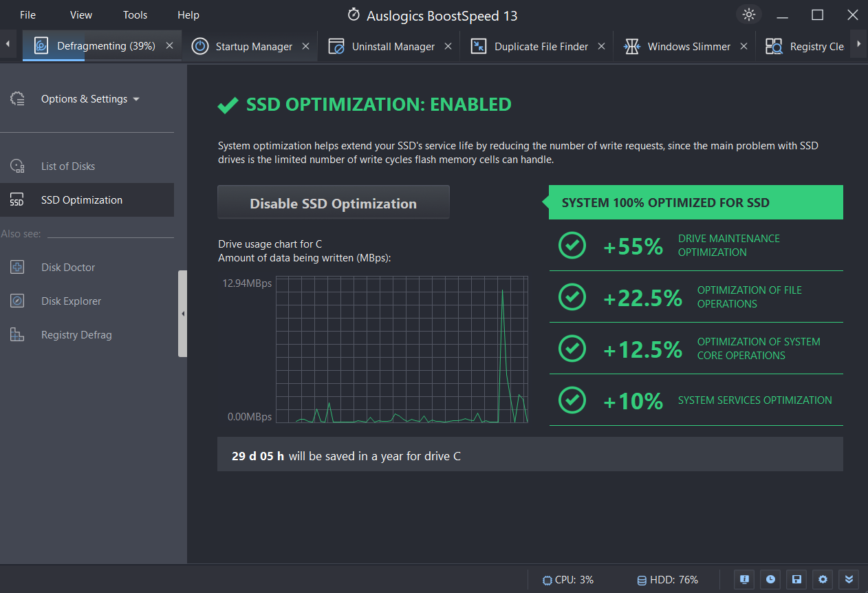This screenshot has height=593, width=868.
Task: Toggle the light/dark theme sun icon
Action: pyautogui.click(x=749, y=14)
